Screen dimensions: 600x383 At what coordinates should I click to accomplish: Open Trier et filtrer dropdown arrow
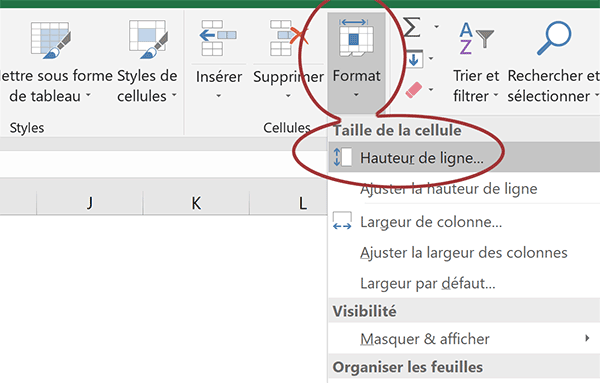pos(496,95)
